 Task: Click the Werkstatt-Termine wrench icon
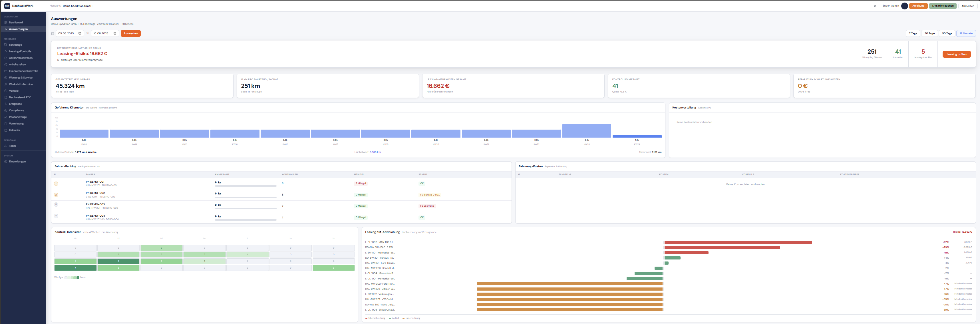pyautogui.click(x=6, y=84)
